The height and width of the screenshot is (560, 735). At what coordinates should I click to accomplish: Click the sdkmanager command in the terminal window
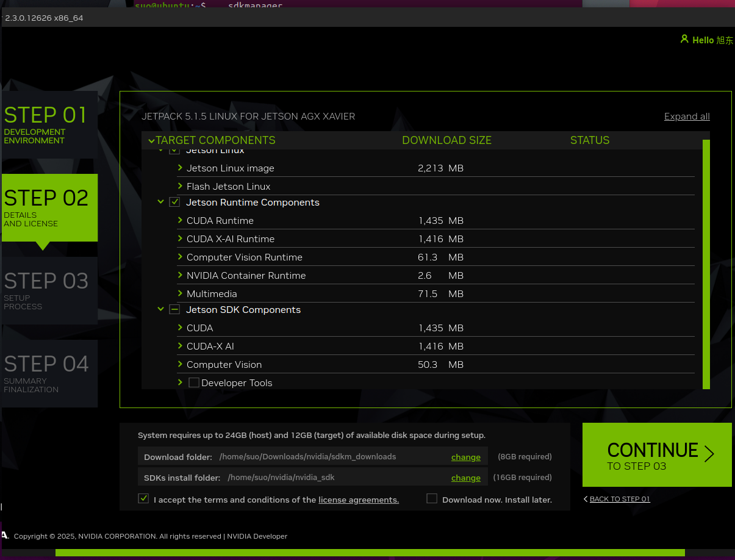click(x=255, y=5)
